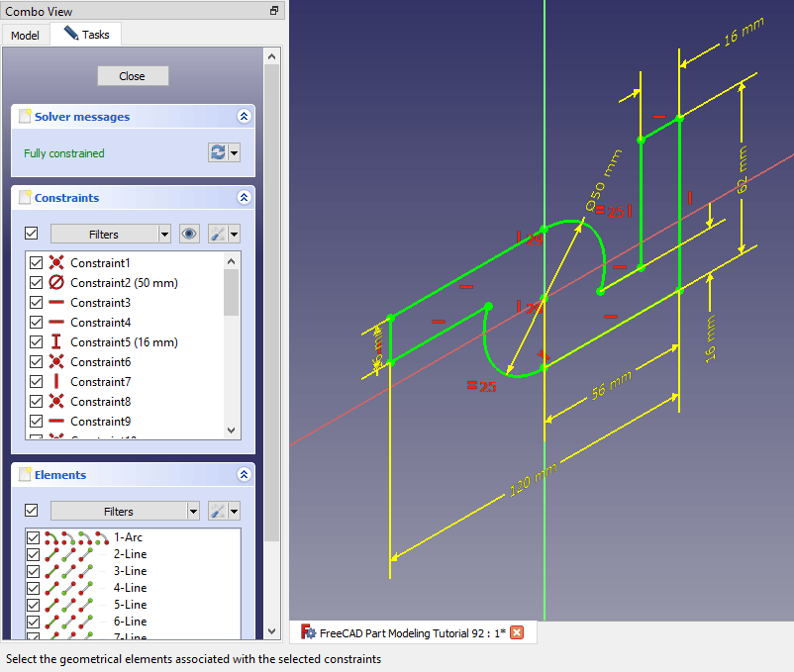This screenshot has height=672, width=794.
Task: Uncheck the 1-Arc element checkbox
Action: [x=34, y=537]
